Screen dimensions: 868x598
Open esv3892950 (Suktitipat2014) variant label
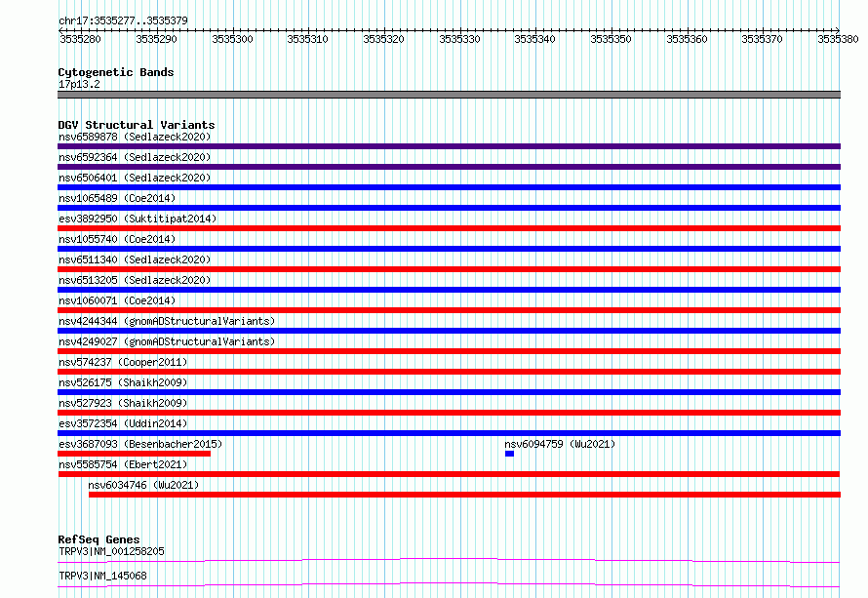138,219
